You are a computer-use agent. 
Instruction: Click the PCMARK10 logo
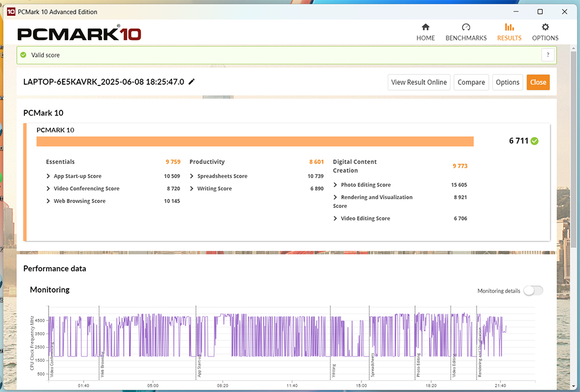pos(79,34)
